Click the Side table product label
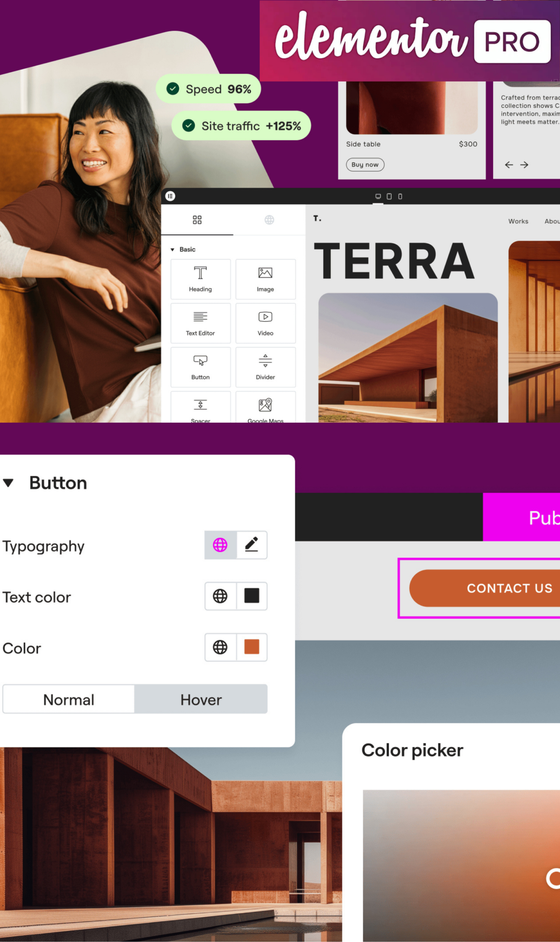560x942 pixels. [364, 144]
